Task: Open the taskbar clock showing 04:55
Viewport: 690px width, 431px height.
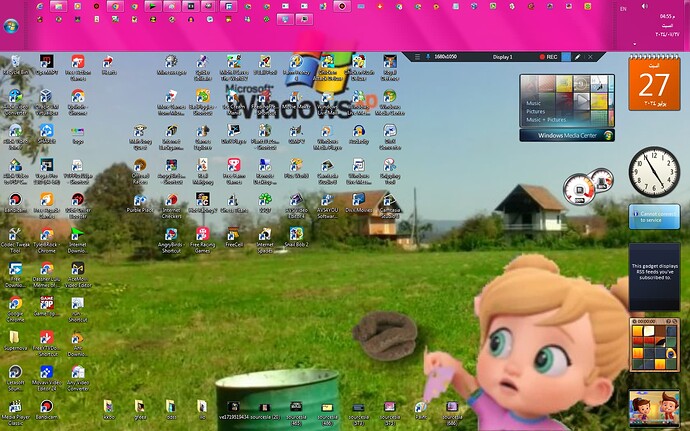Action: 667,25
